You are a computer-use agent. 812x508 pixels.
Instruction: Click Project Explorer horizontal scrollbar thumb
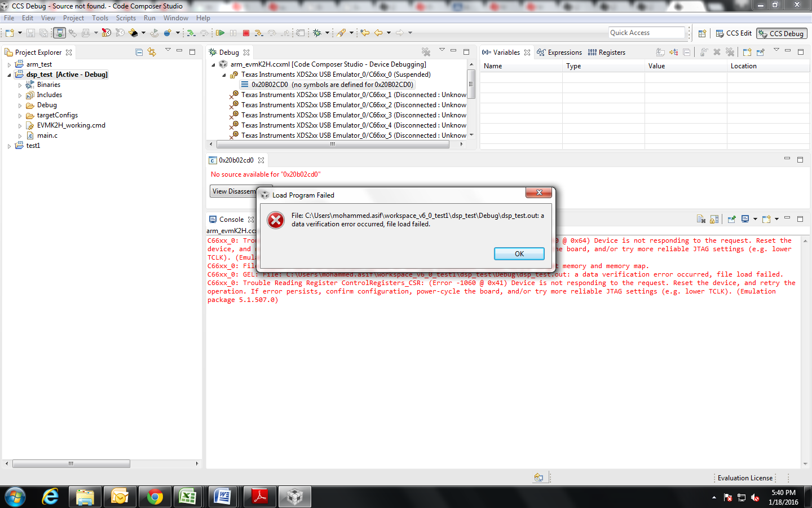tap(71, 463)
